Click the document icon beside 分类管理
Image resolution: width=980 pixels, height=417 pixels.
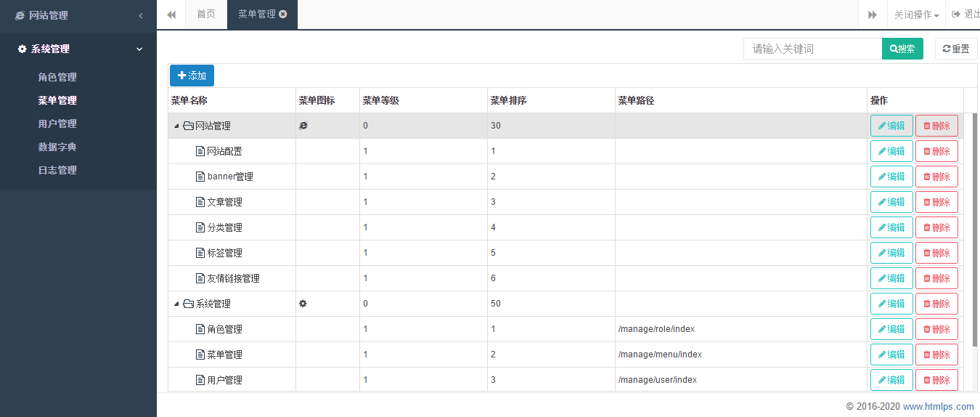(x=200, y=227)
